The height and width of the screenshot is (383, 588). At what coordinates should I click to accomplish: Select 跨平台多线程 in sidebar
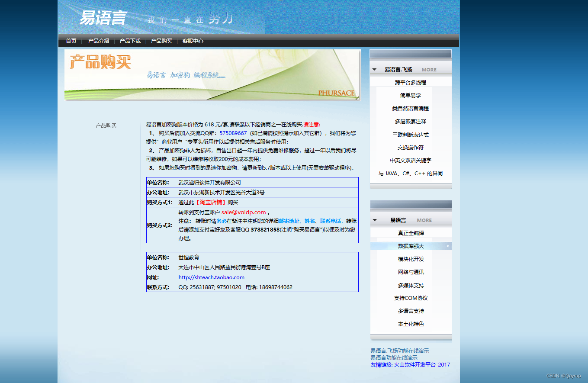(x=411, y=82)
